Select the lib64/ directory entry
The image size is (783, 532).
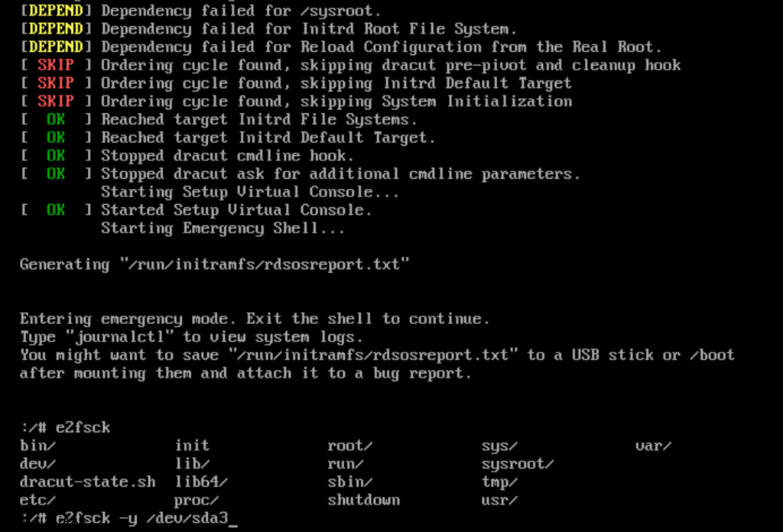pyautogui.click(x=201, y=482)
